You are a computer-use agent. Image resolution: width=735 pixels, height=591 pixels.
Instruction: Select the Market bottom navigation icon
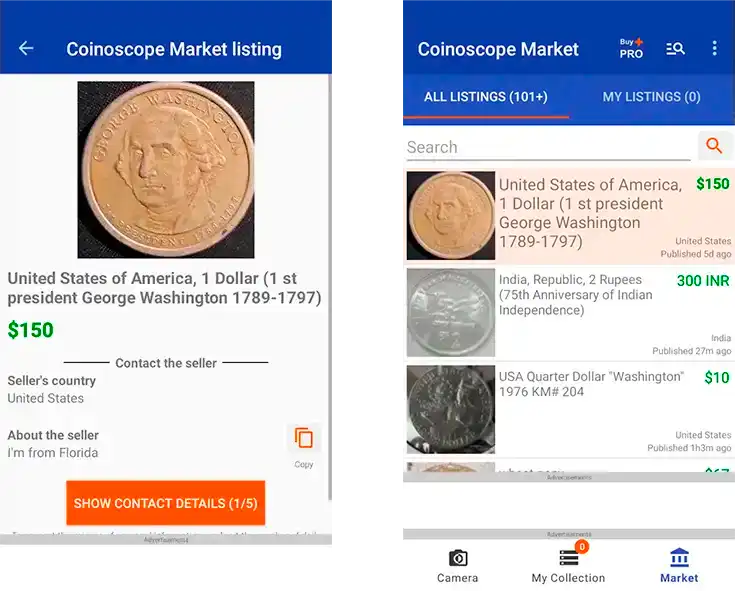tap(679, 566)
